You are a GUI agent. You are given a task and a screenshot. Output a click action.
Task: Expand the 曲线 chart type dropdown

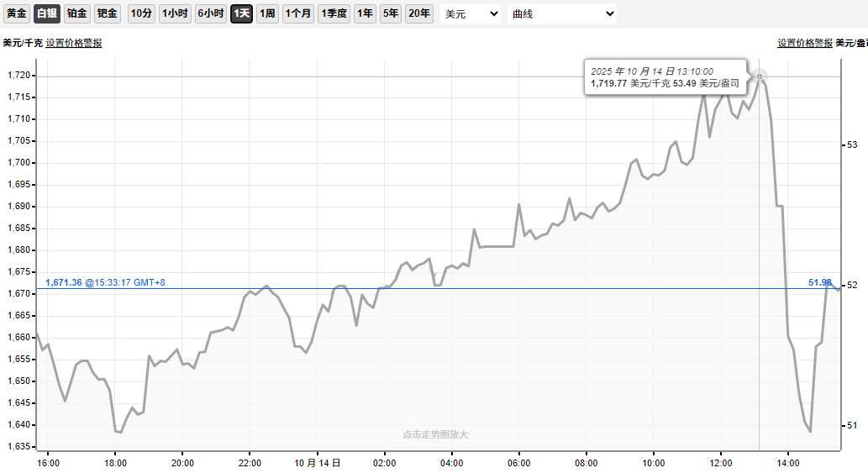(x=561, y=14)
